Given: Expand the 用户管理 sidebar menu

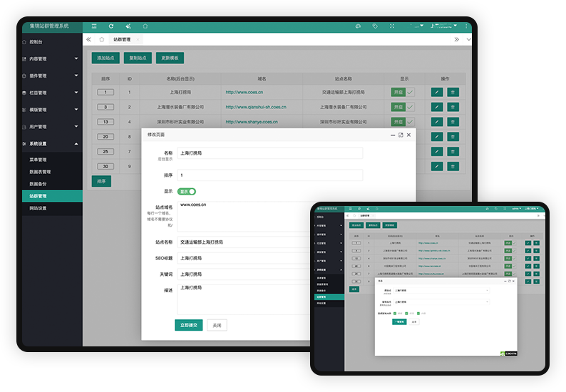Looking at the screenshot, I should tap(51, 127).
